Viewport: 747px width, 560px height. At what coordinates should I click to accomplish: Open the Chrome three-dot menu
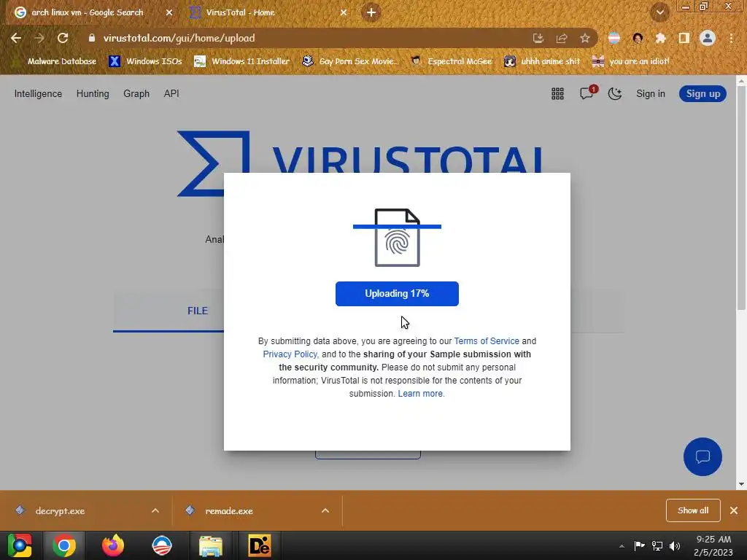point(731,38)
